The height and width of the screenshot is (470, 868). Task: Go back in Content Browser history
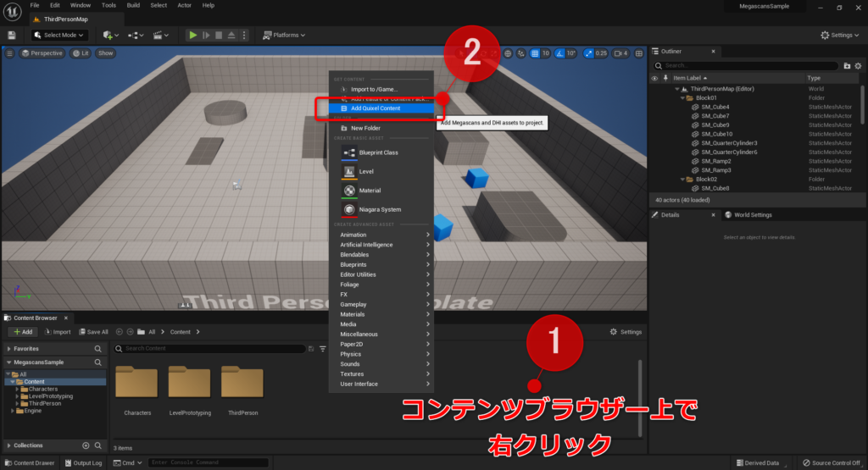[x=119, y=332]
